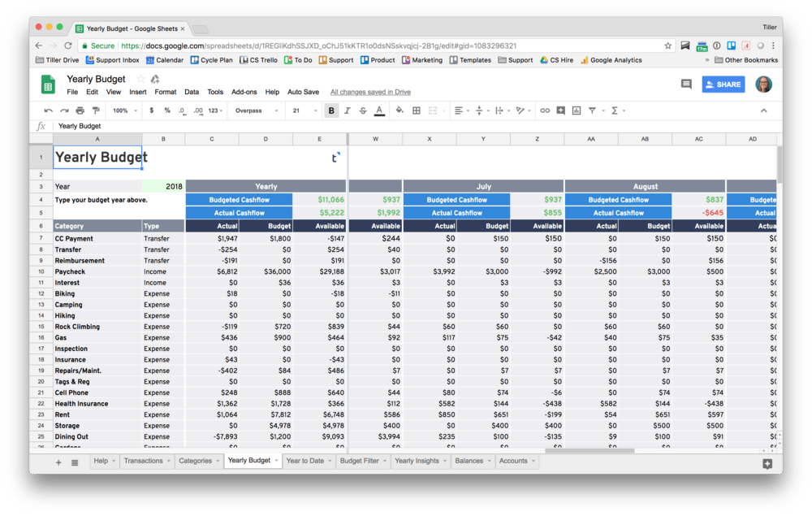Switch to the Categories sheet tab
This screenshot has width=812, height=516.
(x=199, y=461)
